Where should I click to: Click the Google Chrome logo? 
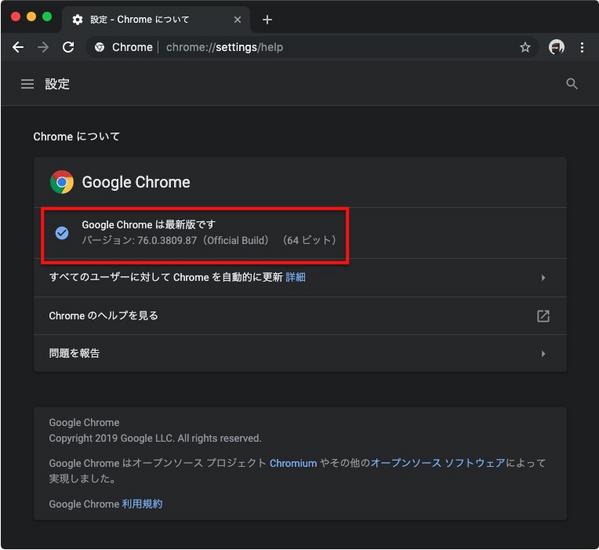[x=62, y=182]
